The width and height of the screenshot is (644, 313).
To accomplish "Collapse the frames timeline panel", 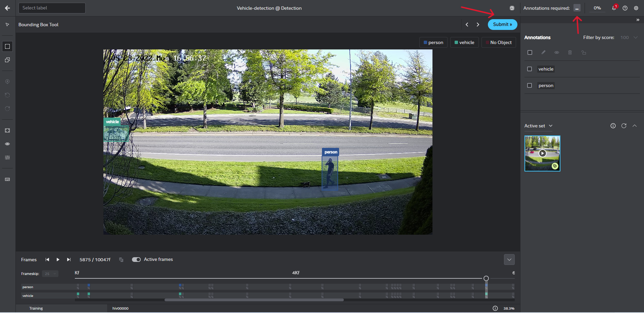I will click(509, 260).
